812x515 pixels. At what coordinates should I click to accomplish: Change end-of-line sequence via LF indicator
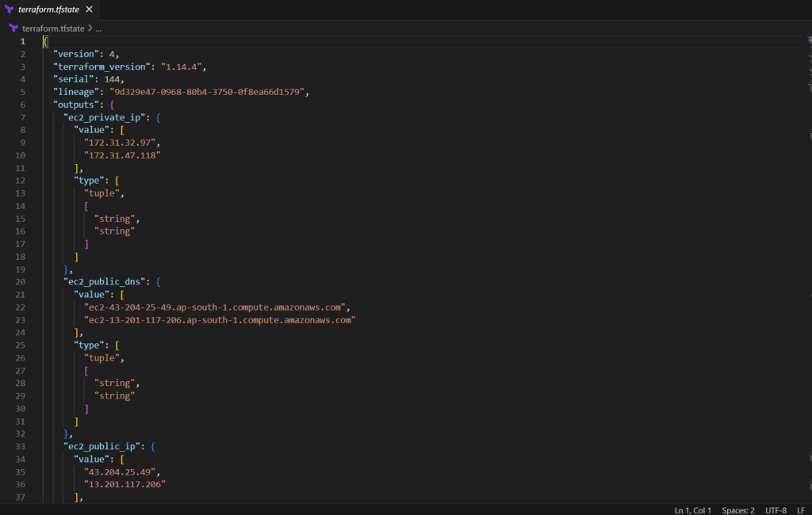click(x=800, y=509)
